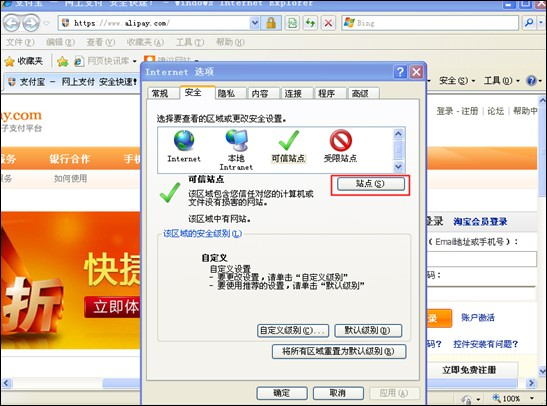Click the 论坛 link on the page
Viewport: 547px width, 406px height.
coord(495,111)
